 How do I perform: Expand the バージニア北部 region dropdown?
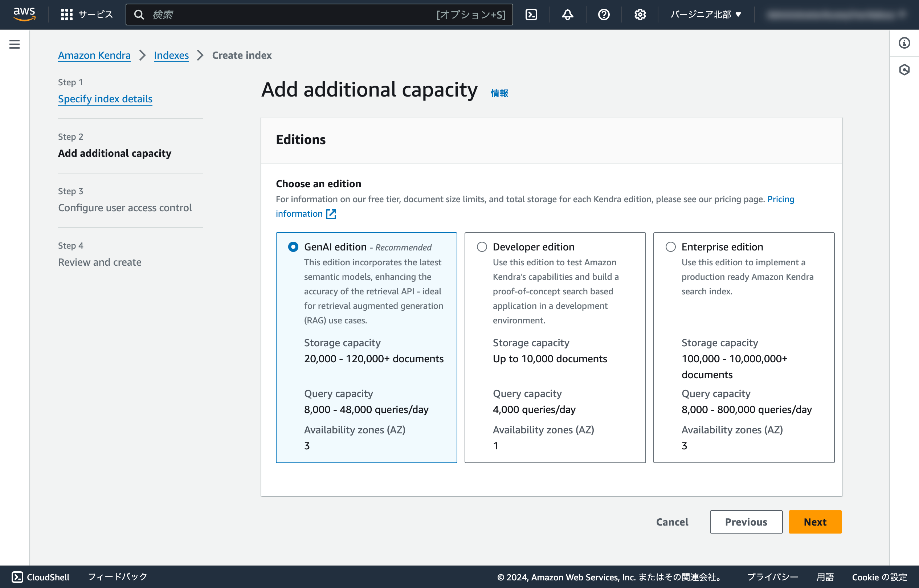pyautogui.click(x=706, y=15)
